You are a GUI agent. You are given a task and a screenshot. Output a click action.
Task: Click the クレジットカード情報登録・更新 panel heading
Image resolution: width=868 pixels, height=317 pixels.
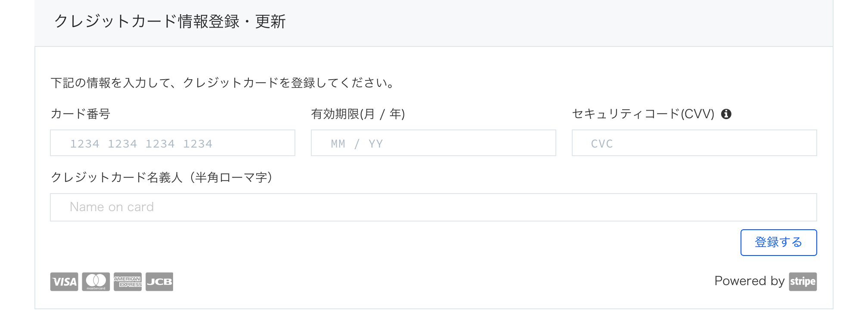click(170, 22)
